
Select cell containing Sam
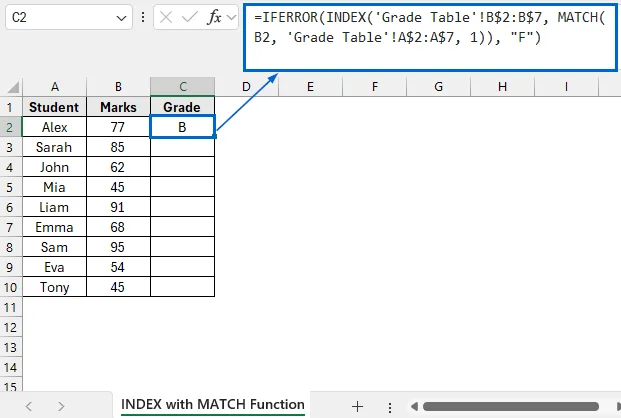tap(54, 247)
